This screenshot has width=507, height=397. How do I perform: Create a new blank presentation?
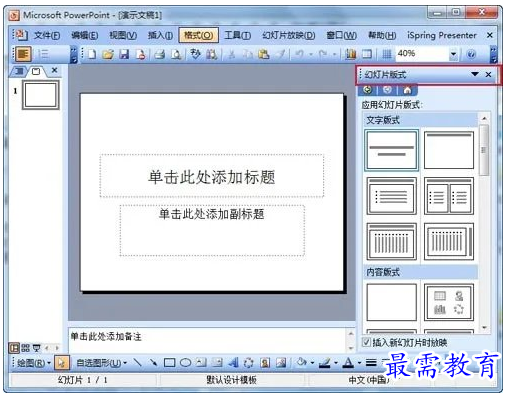pos(92,54)
